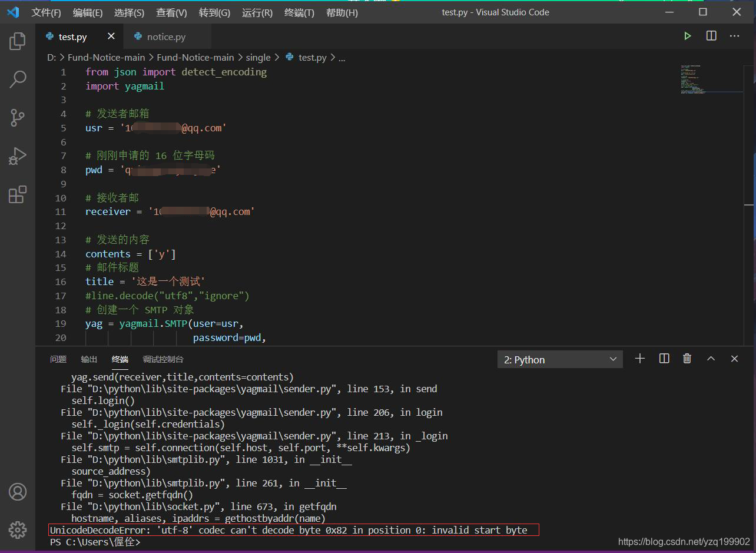The width and height of the screenshot is (756, 553).
Task: Open the 选择(S) menu
Action: (x=129, y=12)
